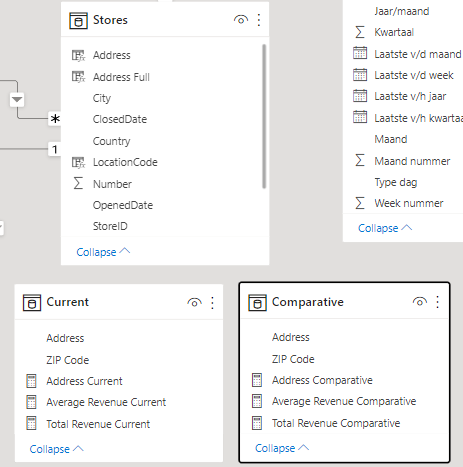Viewport: 463px width, 467px height.
Task: Click measure icon beside Average Revenue Comparative
Action: 257,401
